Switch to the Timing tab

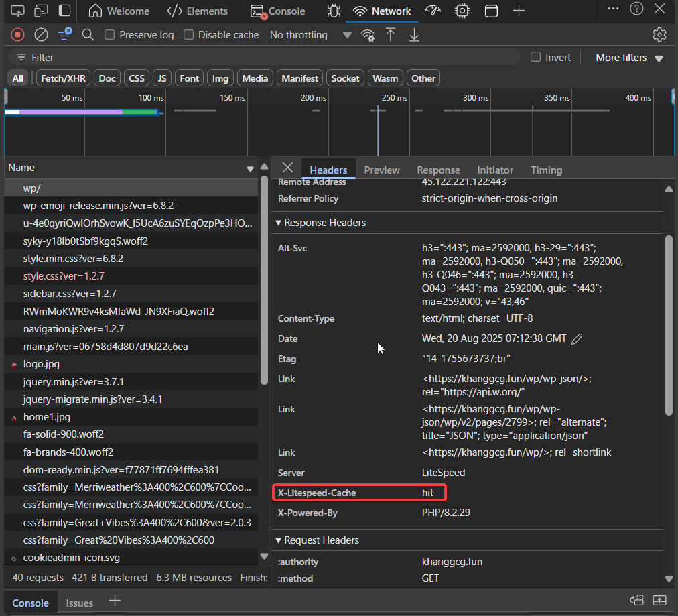(x=546, y=170)
